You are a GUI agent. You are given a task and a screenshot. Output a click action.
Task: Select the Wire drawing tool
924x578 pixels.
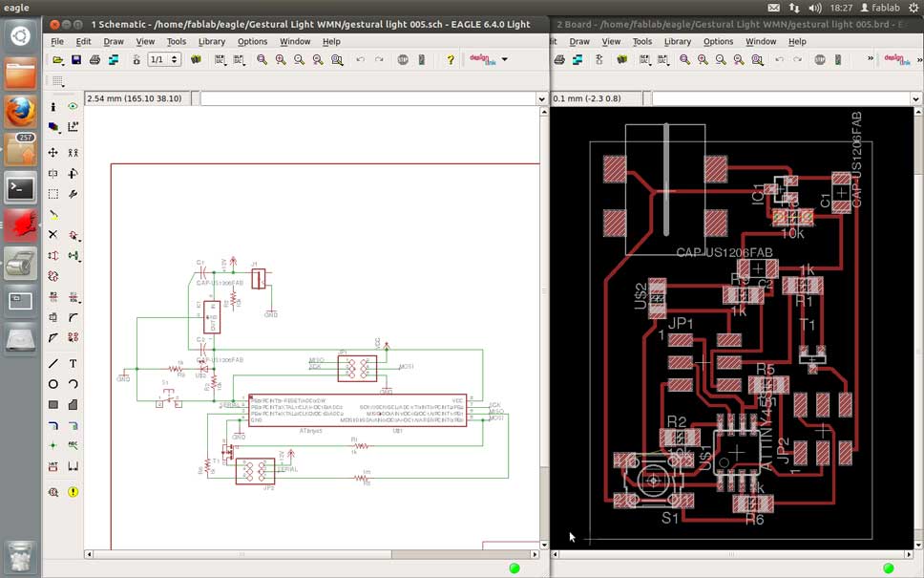pyautogui.click(x=53, y=363)
